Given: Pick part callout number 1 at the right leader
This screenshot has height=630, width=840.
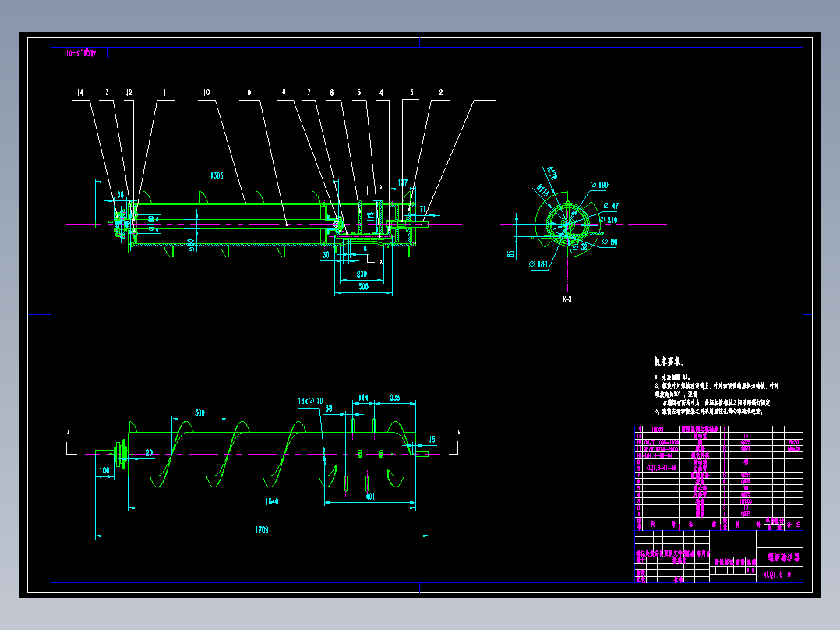Looking at the screenshot, I should click(485, 93).
